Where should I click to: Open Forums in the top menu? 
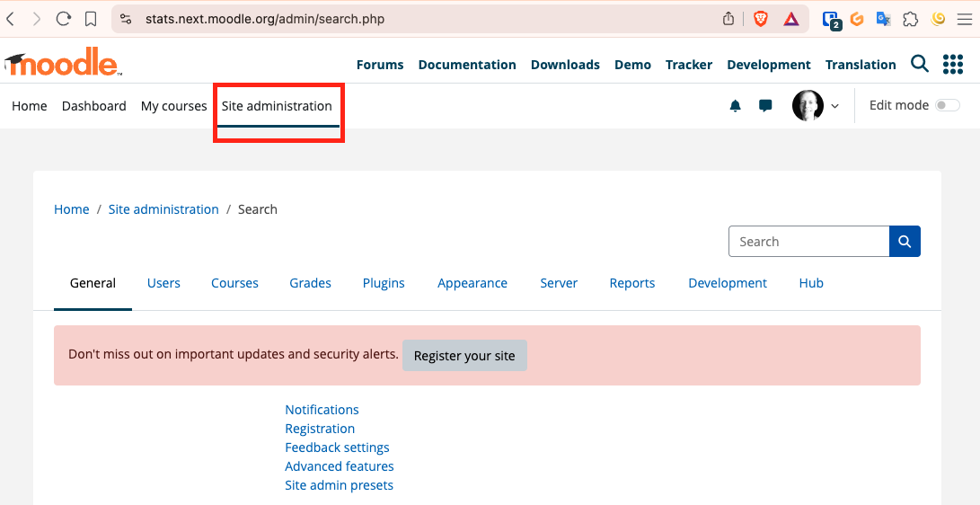click(x=380, y=65)
